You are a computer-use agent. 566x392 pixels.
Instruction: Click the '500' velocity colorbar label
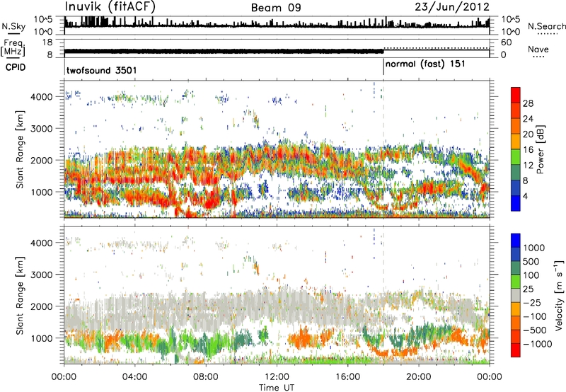[531, 261]
